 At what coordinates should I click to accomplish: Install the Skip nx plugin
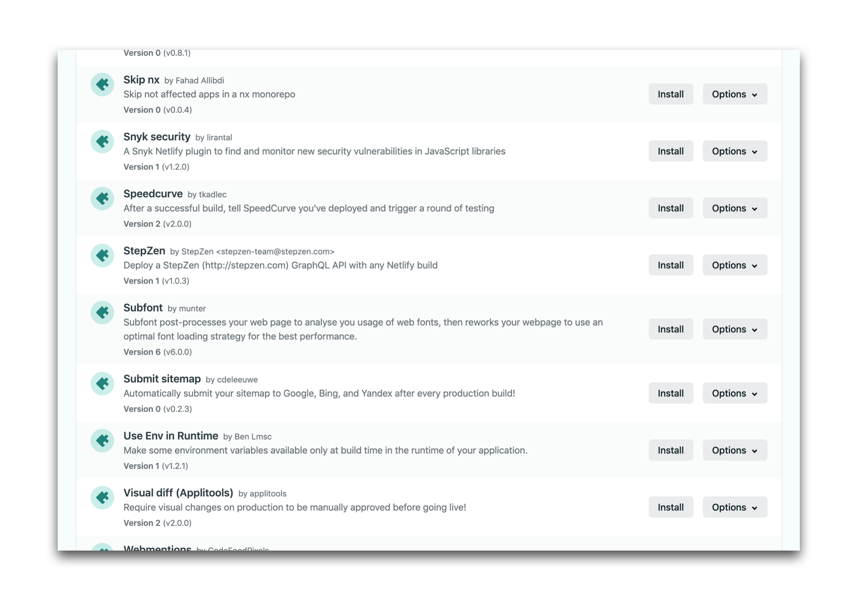[670, 94]
